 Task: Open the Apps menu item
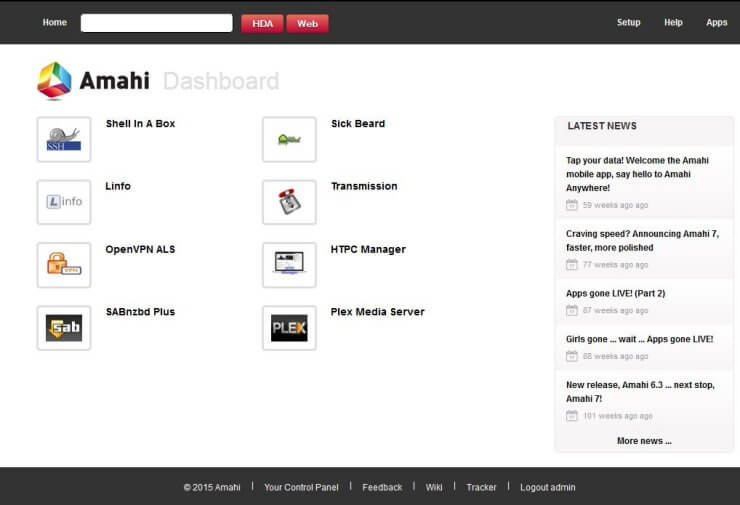pos(716,22)
